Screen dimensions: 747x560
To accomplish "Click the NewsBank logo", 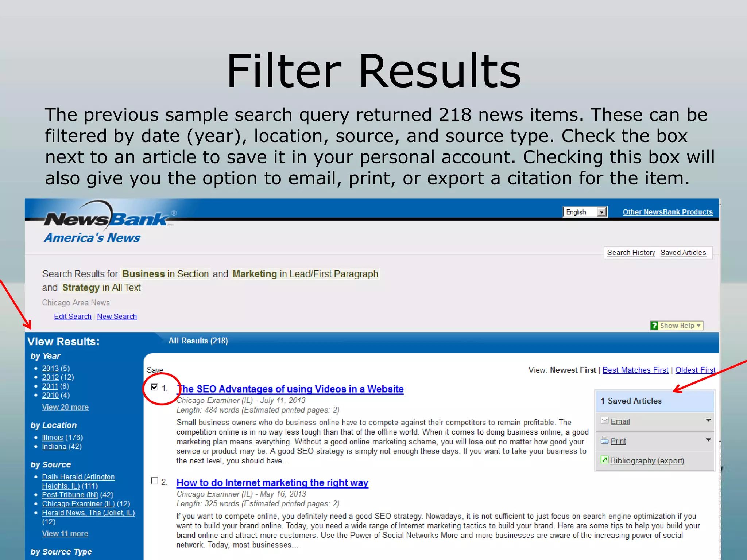I will click(109, 216).
